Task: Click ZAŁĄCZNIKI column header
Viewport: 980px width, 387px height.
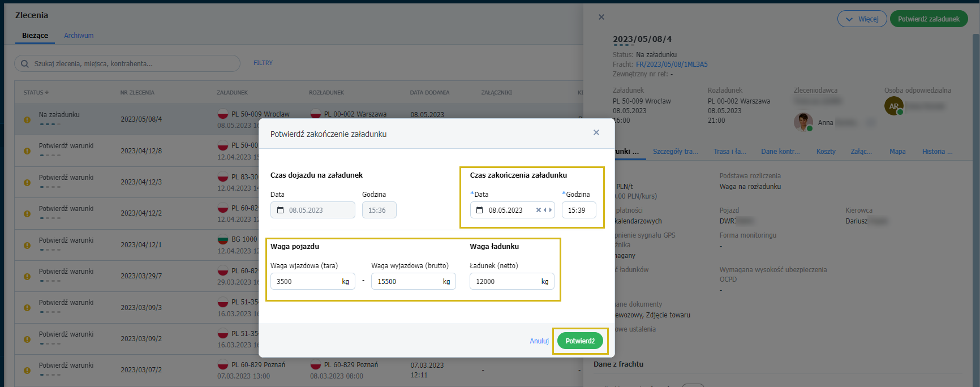Action: [497, 92]
